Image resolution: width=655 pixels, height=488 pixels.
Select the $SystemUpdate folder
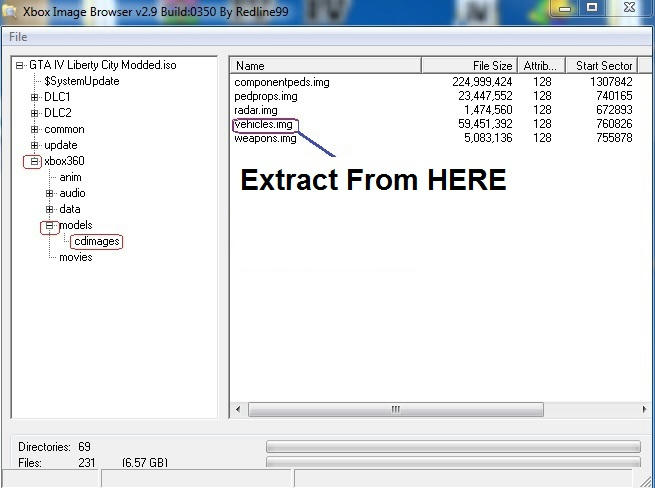pyautogui.click(x=81, y=81)
